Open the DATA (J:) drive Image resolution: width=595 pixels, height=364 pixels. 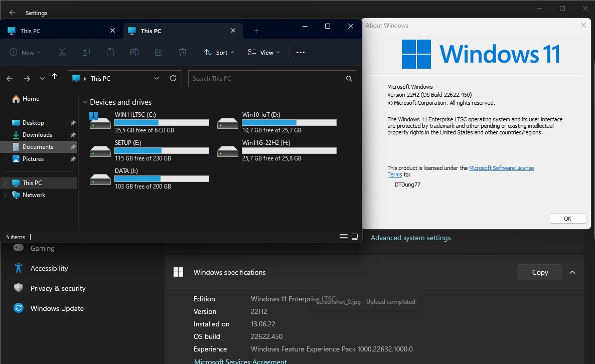point(149,178)
